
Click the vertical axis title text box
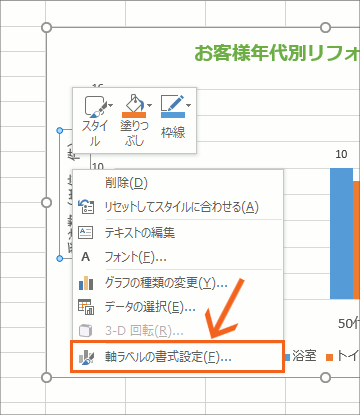point(66,194)
